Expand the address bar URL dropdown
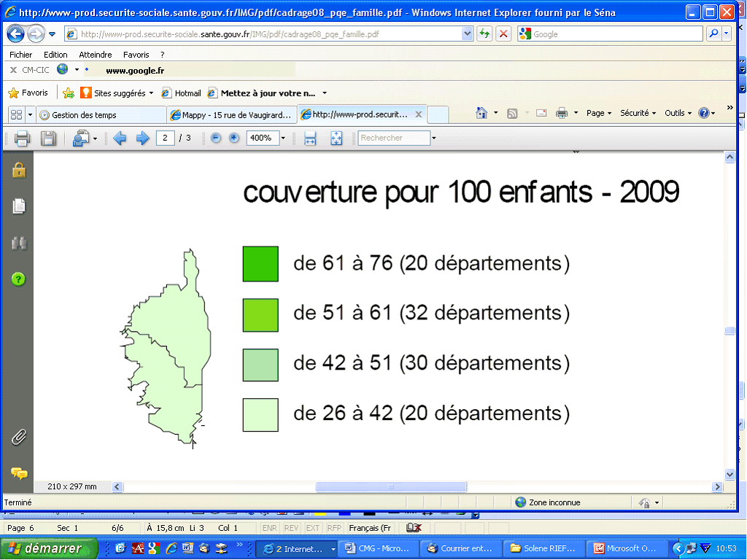Screen dimensions: 747x560 tap(468, 34)
